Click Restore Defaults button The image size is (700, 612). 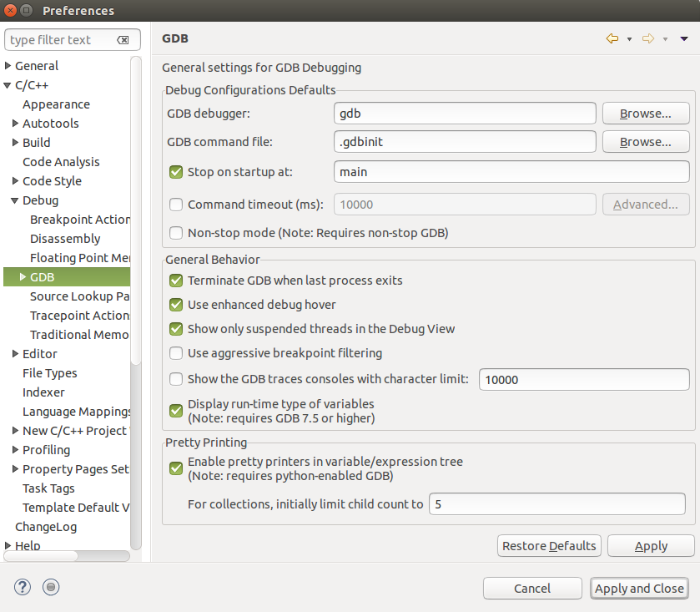[549, 546]
